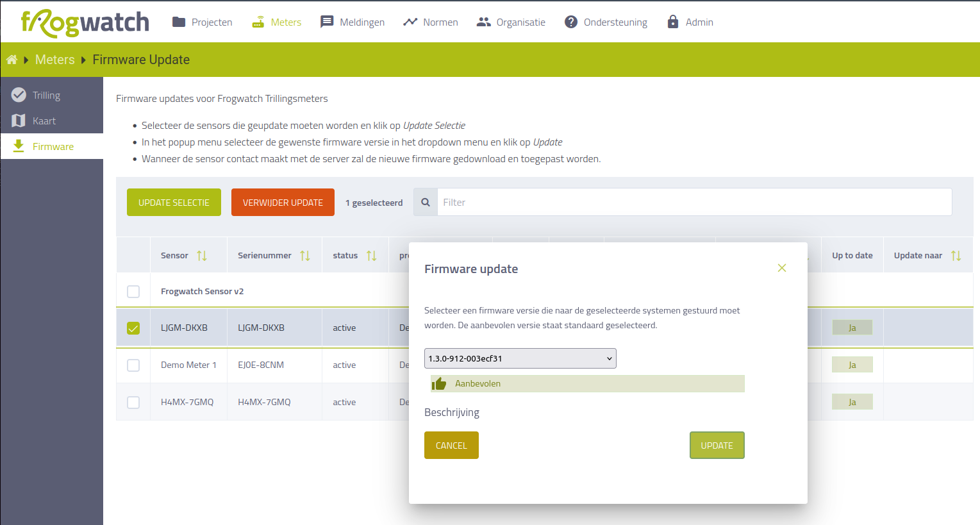The width and height of the screenshot is (980, 525).
Task: Open the Kaart sidebar item
Action: [44, 121]
